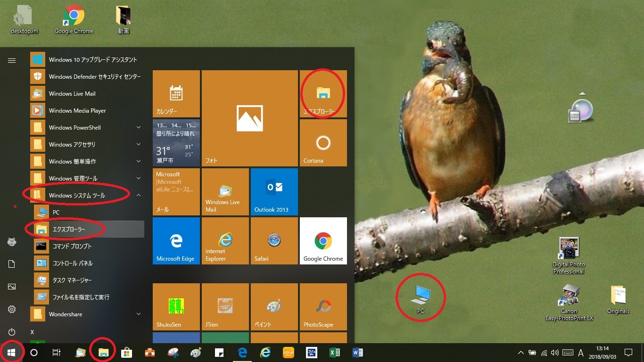Click the Task View button in taskbar

(57, 353)
